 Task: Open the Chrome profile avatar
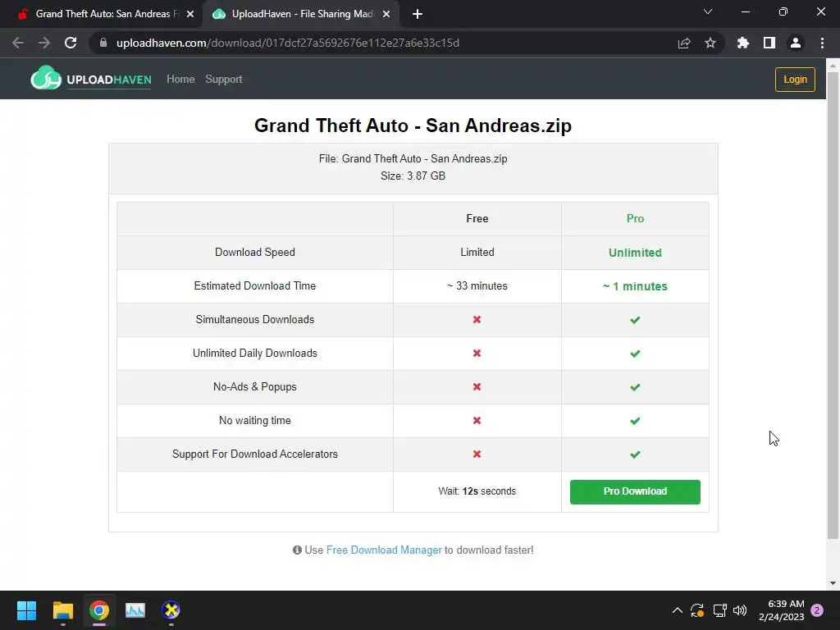pos(796,43)
